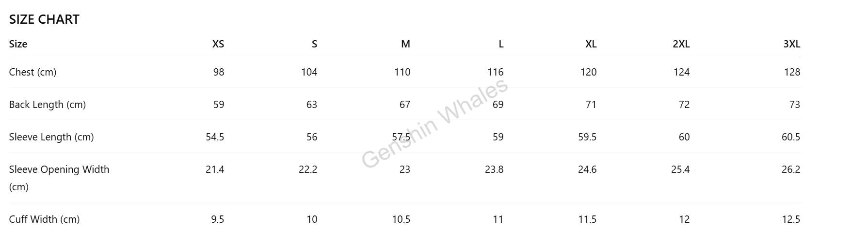Screen dimensions: 868x245
Task: Select the 3XL column header
Action: [x=791, y=44]
